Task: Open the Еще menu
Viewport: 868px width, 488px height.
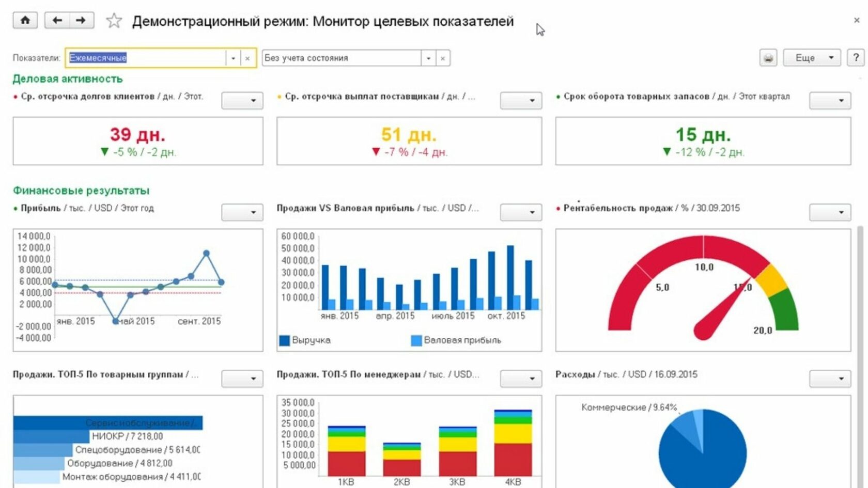Action: (812, 58)
